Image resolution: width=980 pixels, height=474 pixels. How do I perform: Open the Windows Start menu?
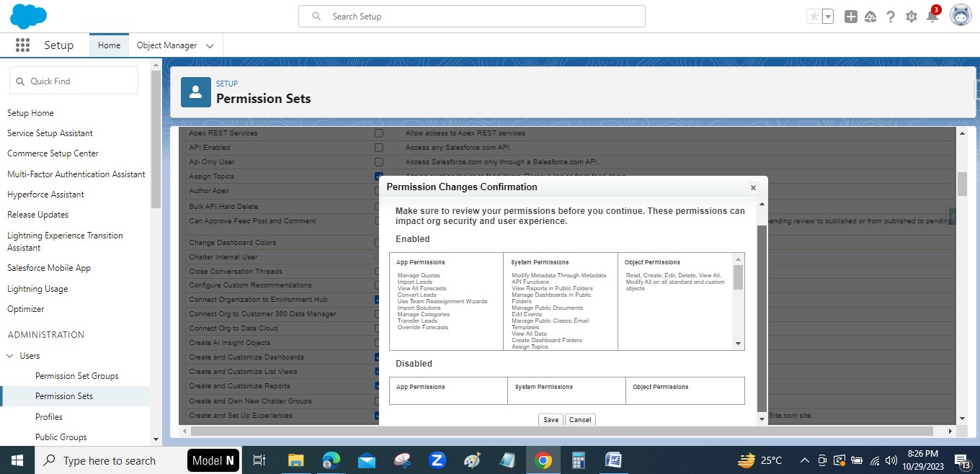(x=17, y=460)
